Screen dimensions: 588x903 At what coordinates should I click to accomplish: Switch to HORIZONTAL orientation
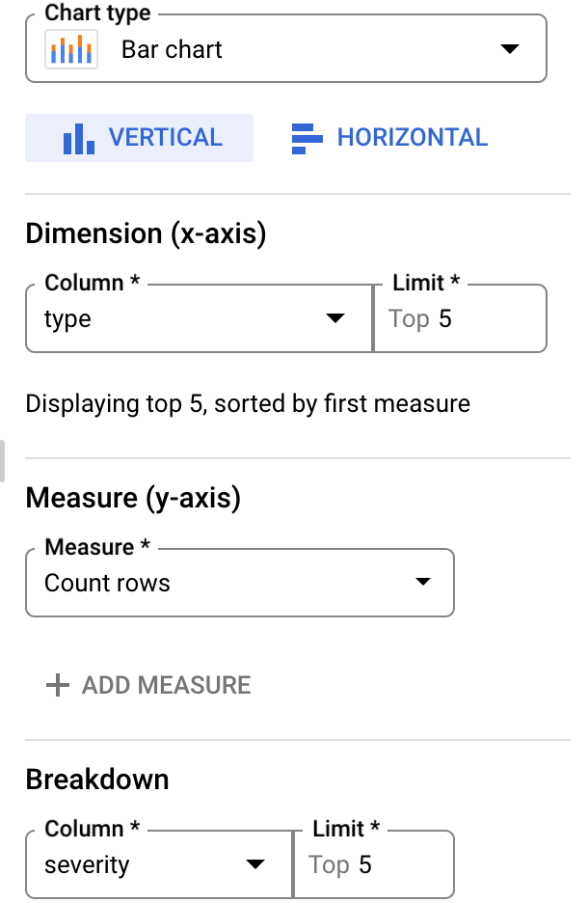389,138
